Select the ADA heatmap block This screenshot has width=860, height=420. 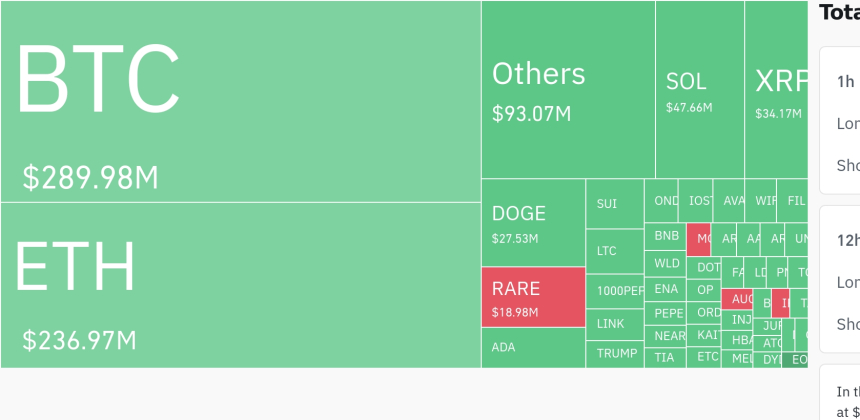(x=534, y=348)
